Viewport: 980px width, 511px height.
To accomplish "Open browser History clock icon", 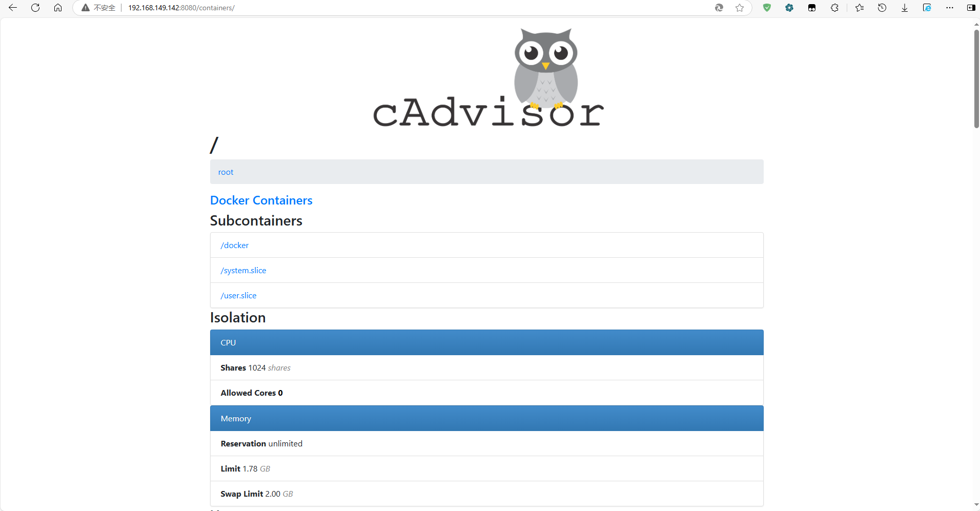I will [882, 8].
